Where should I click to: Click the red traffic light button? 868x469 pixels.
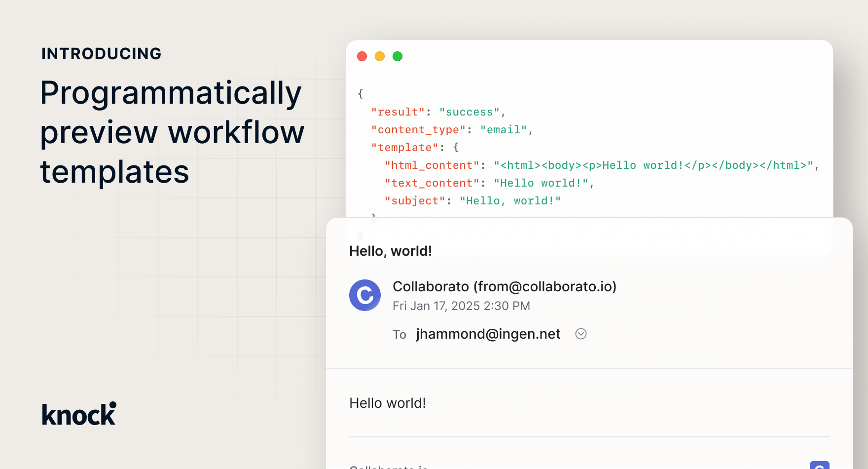pos(362,56)
